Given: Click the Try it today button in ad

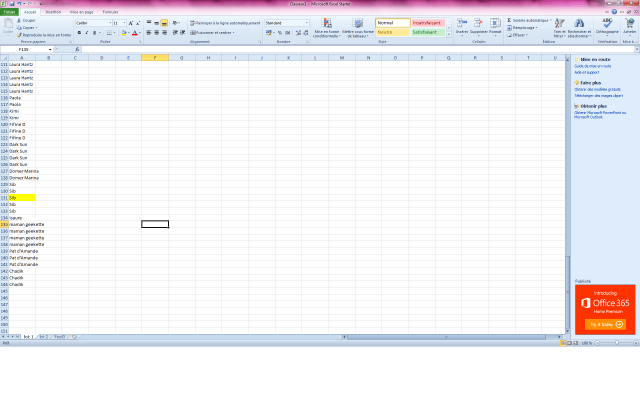Looking at the screenshot, I should point(606,324).
